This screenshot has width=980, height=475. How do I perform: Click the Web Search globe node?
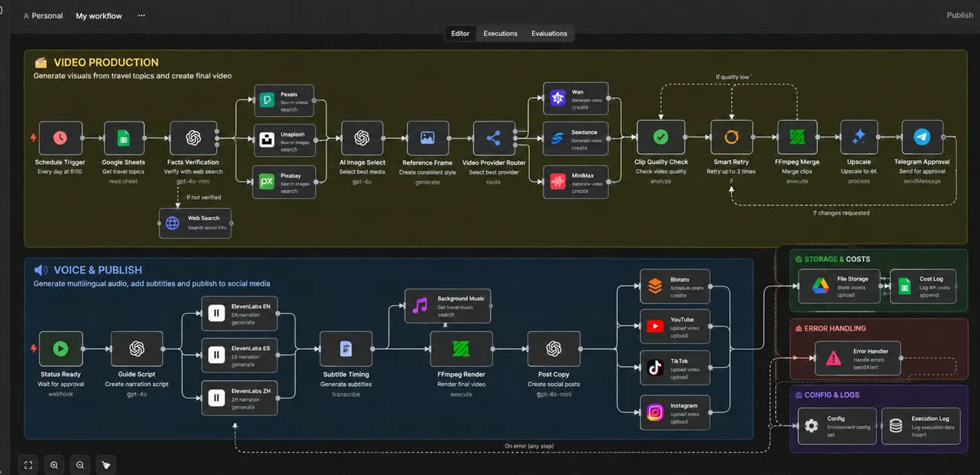195,223
